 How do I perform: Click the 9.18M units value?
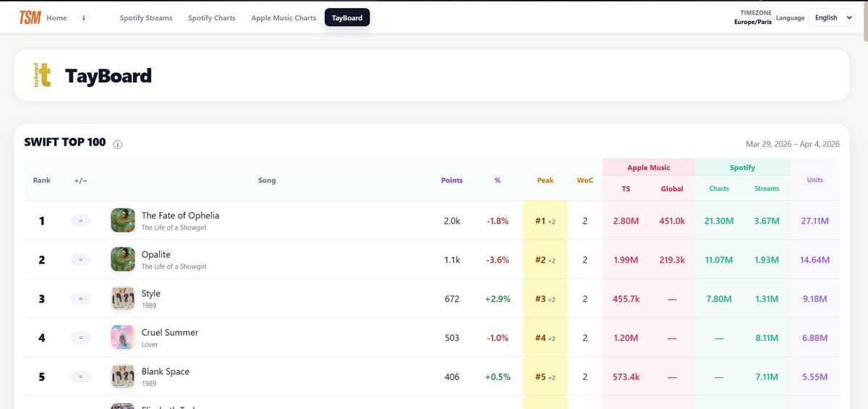pyautogui.click(x=815, y=299)
